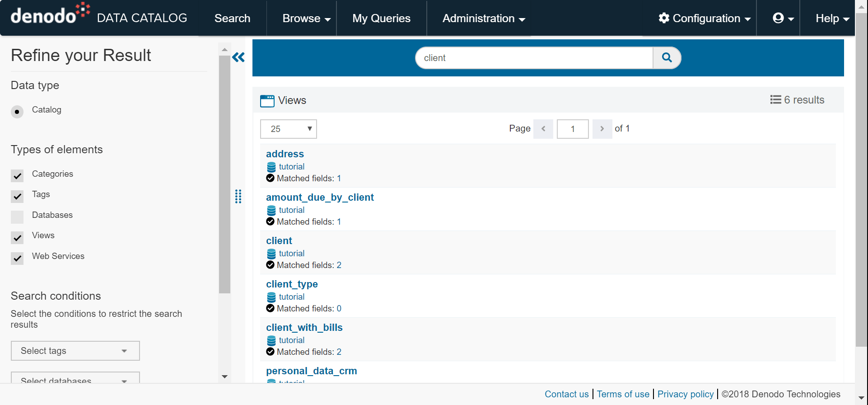Image resolution: width=868 pixels, height=405 pixels.
Task: Open the client view
Action: 279,240
